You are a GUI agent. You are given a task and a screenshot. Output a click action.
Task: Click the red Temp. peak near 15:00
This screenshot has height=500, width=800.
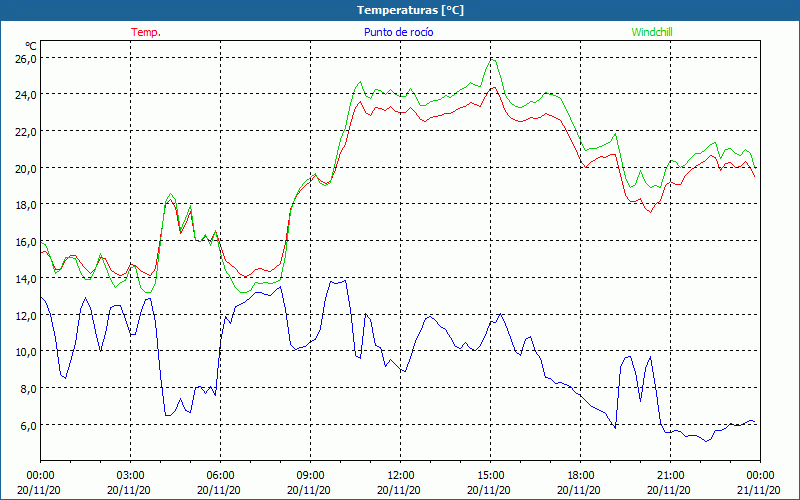493,87
